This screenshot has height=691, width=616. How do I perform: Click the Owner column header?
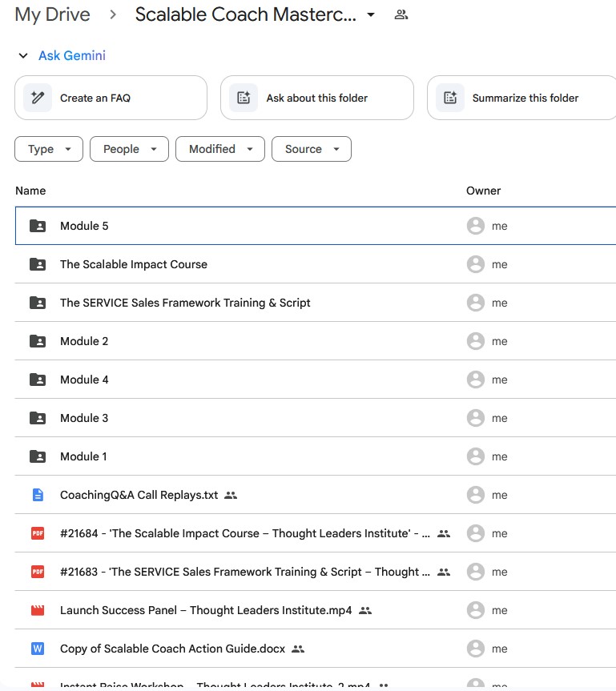pos(483,191)
